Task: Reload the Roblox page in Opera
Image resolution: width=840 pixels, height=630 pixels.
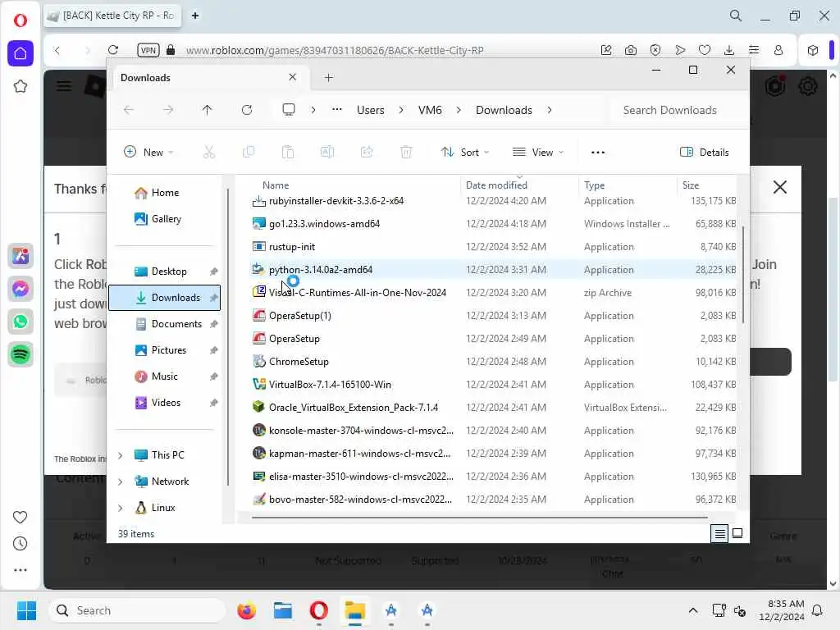Action: click(113, 50)
